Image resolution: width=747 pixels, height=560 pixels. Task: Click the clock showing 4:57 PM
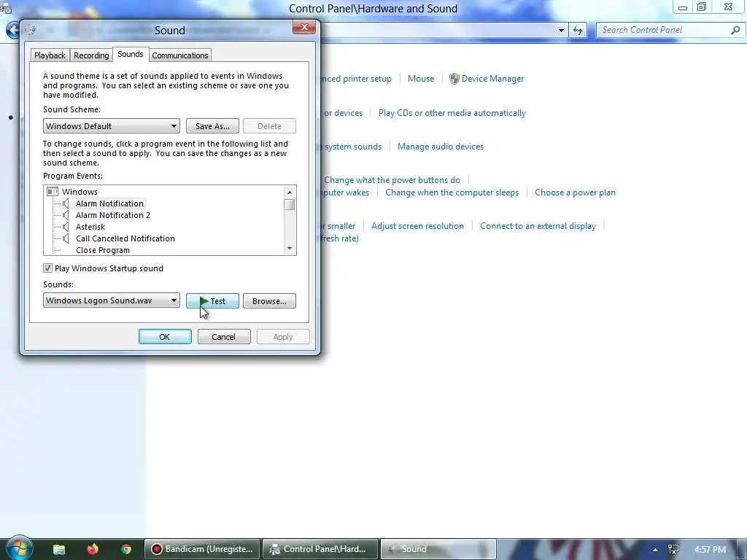click(710, 550)
